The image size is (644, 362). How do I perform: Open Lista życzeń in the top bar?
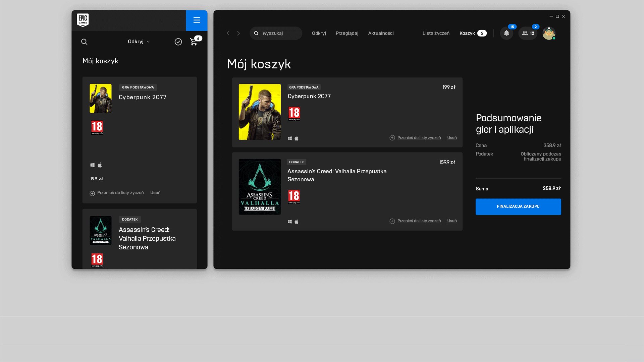436,33
